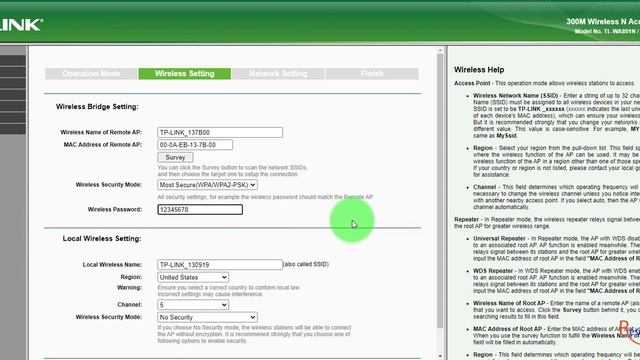The width and height of the screenshot is (640, 360).
Task: Click the Wireless Password field
Action: pos(200,209)
